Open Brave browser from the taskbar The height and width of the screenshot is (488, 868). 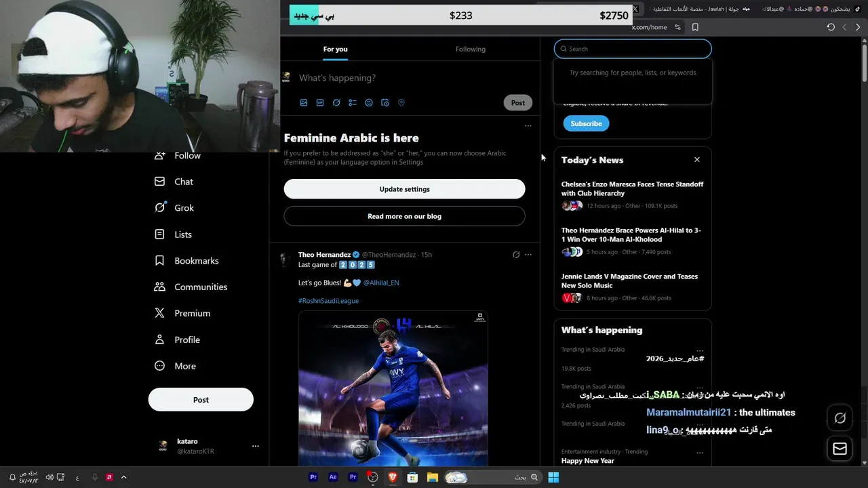click(x=392, y=477)
